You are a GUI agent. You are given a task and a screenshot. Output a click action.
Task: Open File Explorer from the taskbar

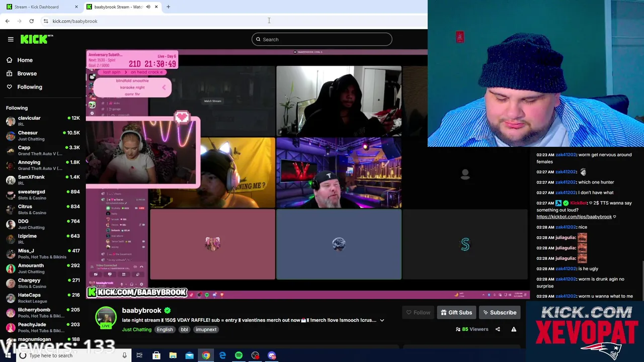(x=173, y=355)
